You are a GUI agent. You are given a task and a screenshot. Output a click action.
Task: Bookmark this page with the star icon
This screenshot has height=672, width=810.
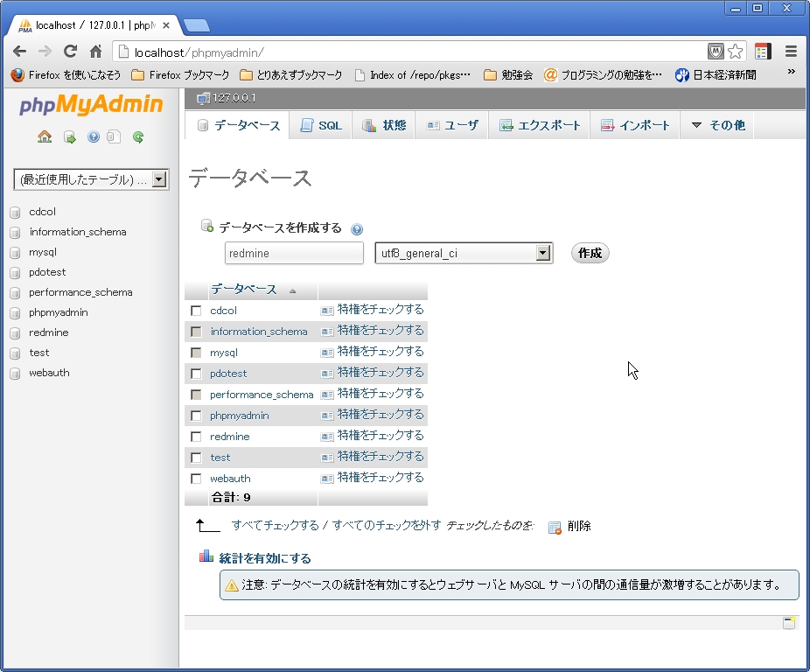pos(735,51)
